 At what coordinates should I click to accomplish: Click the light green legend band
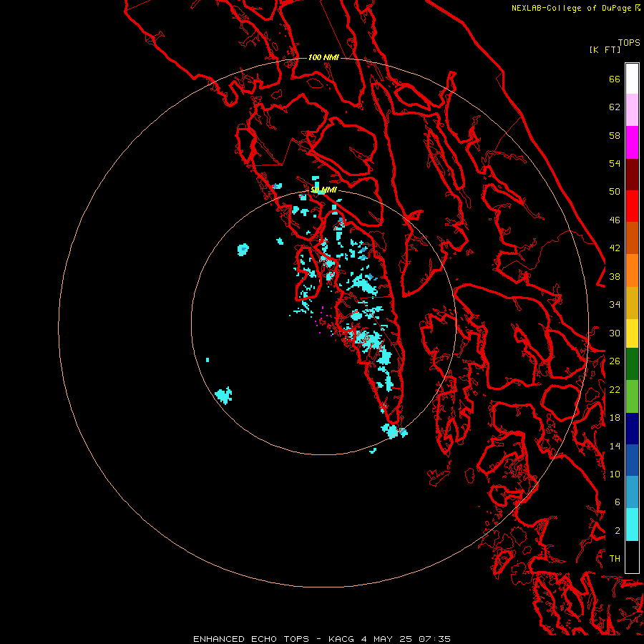point(632,396)
